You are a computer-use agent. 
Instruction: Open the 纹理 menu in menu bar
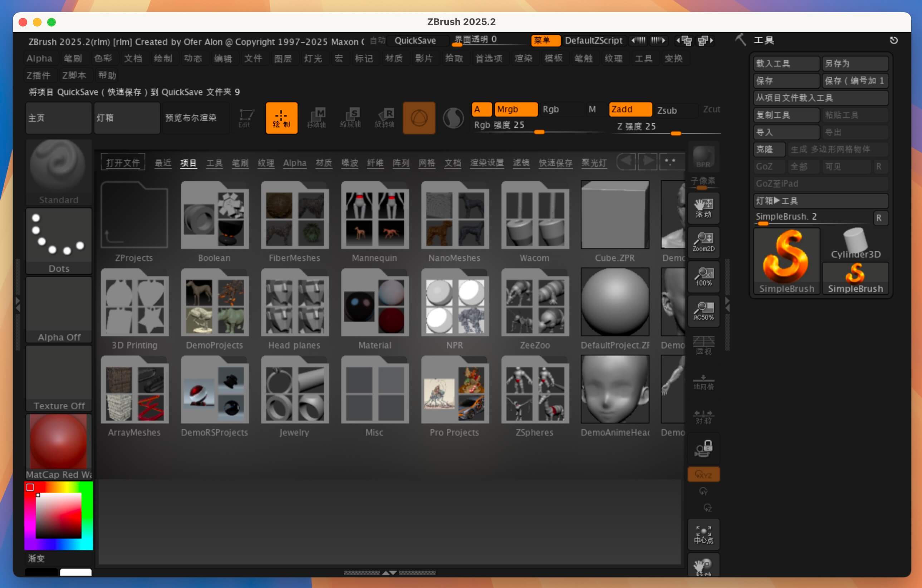click(x=614, y=59)
